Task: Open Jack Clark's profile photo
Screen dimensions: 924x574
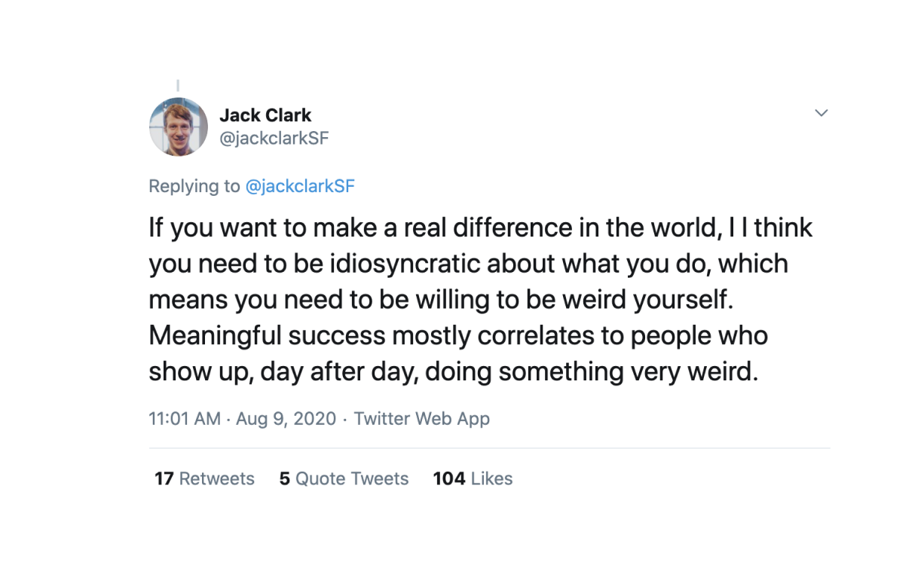Action: pos(179,127)
